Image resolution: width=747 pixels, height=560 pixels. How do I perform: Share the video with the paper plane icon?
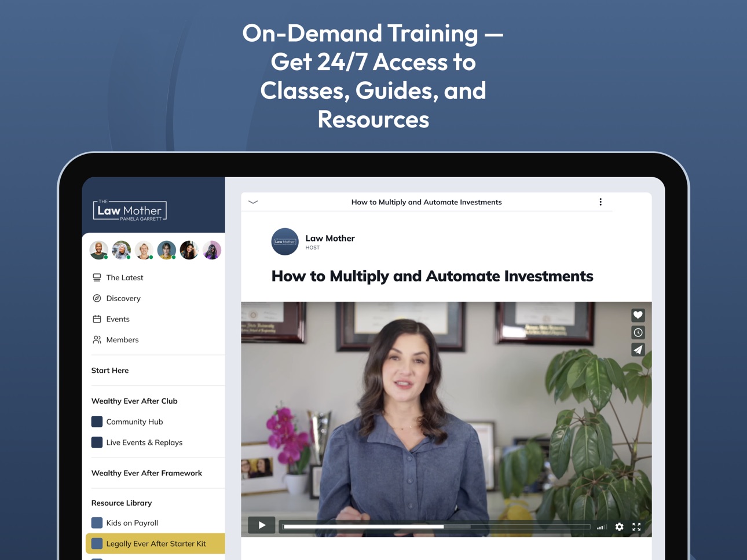pos(638,350)
